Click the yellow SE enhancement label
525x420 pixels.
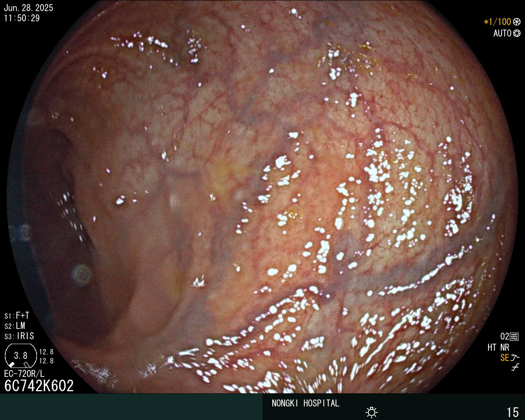click(504, 358)
